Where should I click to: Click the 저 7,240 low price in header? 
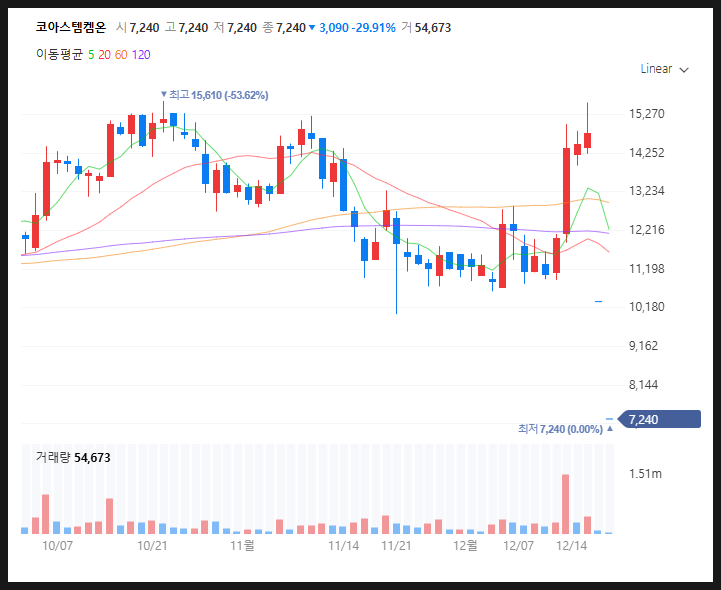[235, 28]
